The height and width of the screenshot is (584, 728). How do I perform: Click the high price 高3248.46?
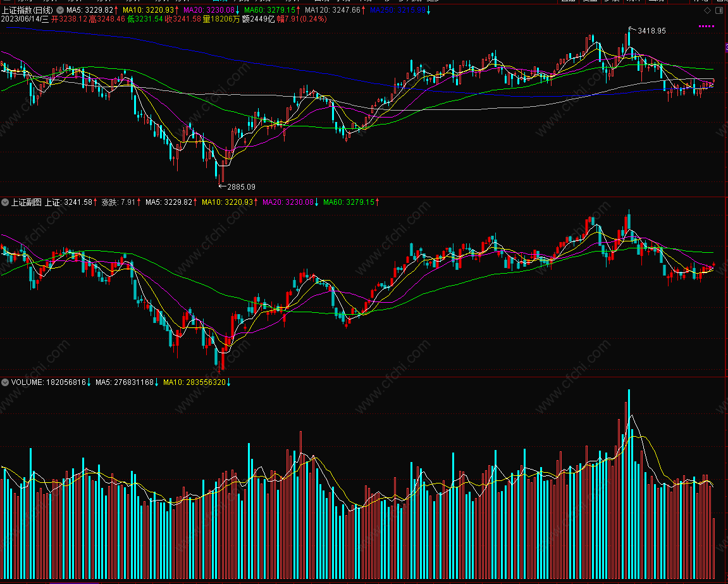[x=107, y=19]
